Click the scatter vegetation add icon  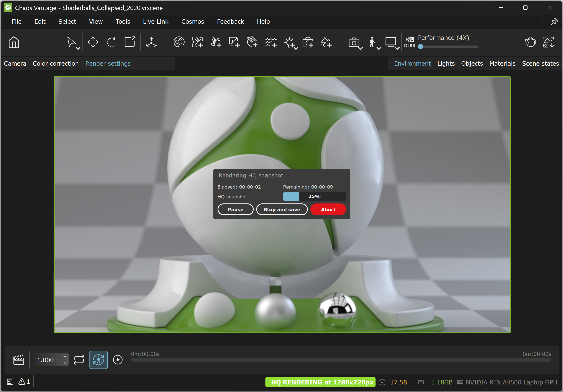(x=216, y=42)
